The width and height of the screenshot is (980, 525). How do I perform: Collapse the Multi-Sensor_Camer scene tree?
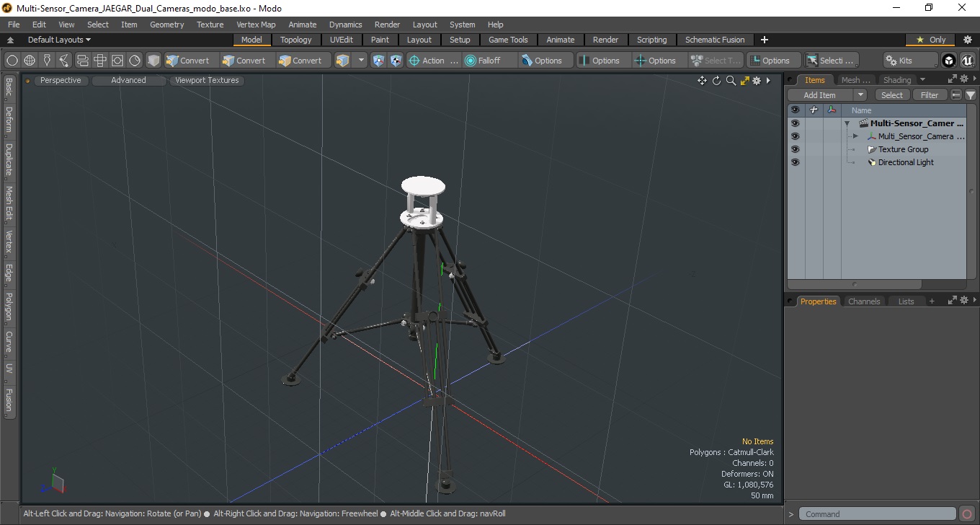pyautogui.click(x=847, y=123)
